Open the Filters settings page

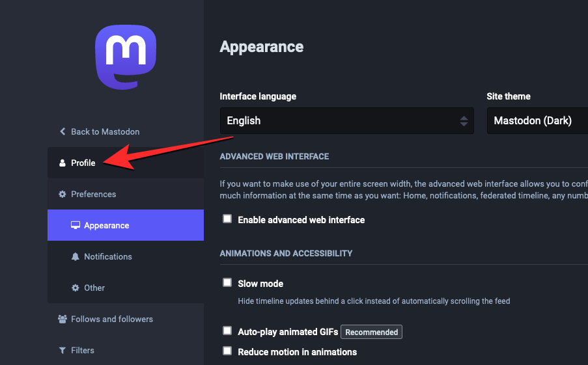tap(83, 351)
